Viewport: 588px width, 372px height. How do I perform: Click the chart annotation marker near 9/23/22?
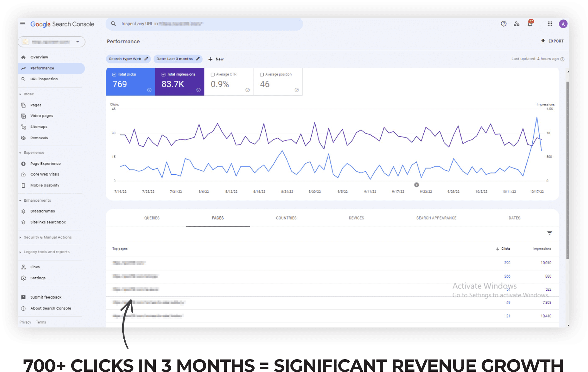click(416, 185)
